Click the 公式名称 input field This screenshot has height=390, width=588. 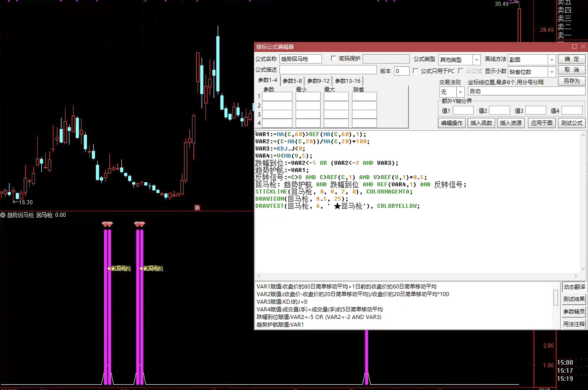point(300,59)
